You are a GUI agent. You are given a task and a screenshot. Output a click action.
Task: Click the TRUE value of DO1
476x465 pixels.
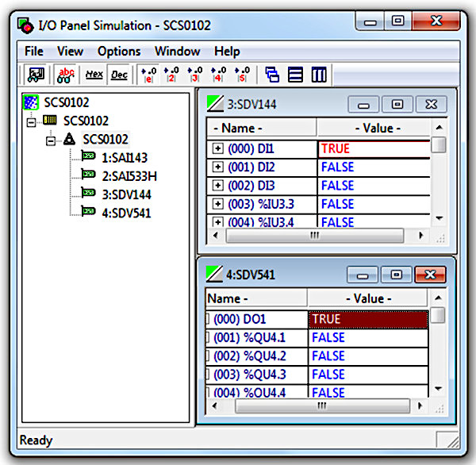point(368,319)
